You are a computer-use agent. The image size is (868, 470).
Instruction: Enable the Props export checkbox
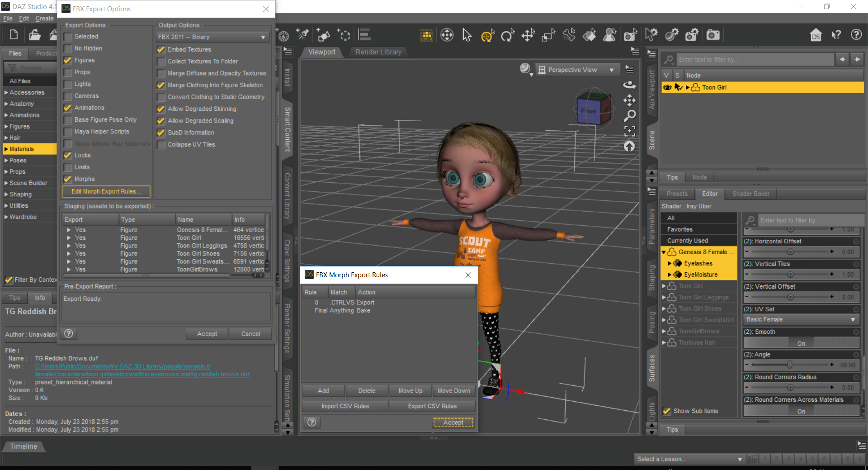(68, 72)
